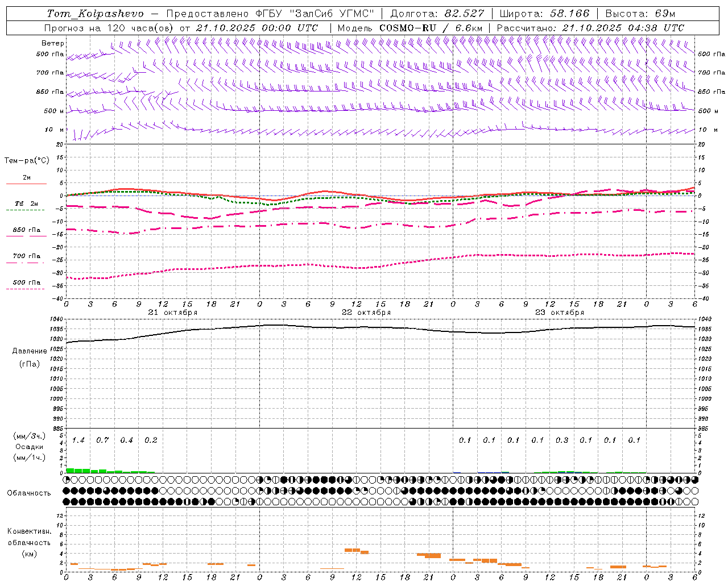This screenshot has height=582, width=728.
Task: Click the Широта: 58.166 value
Action: (545, 14)
